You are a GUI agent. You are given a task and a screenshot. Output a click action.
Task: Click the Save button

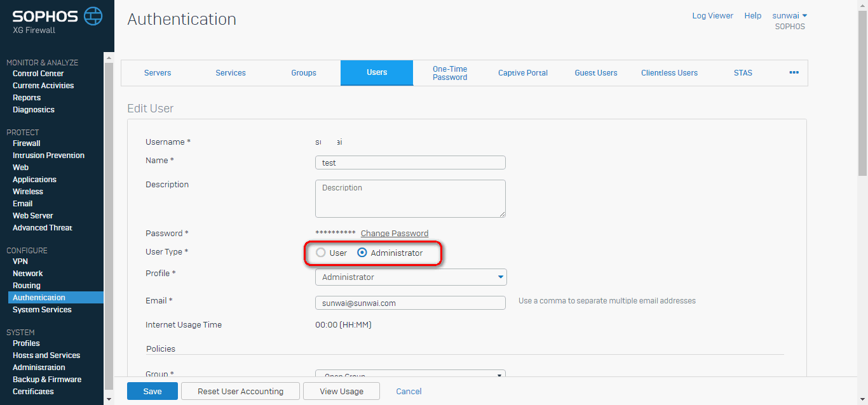[153, 391]
